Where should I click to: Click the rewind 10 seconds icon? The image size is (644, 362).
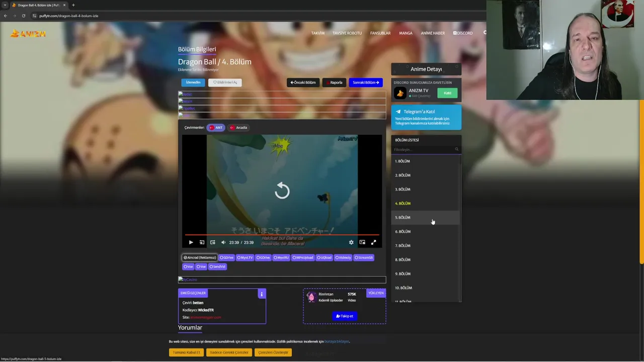[202, 242]
